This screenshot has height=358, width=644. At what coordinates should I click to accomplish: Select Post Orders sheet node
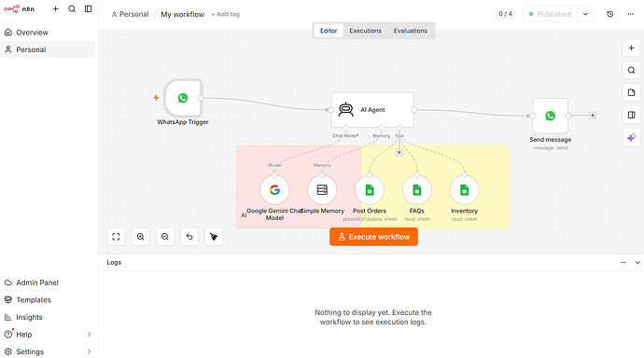(370, 190)
